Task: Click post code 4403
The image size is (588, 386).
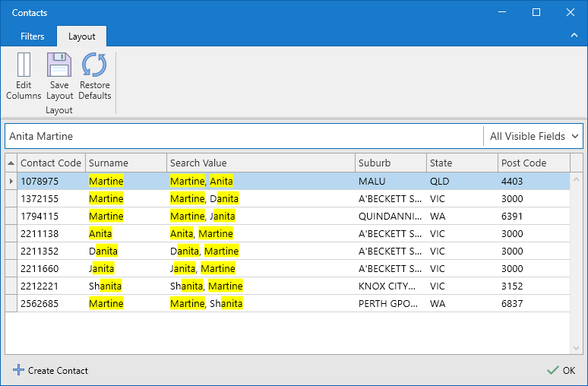Action: [x=512, y=181]
